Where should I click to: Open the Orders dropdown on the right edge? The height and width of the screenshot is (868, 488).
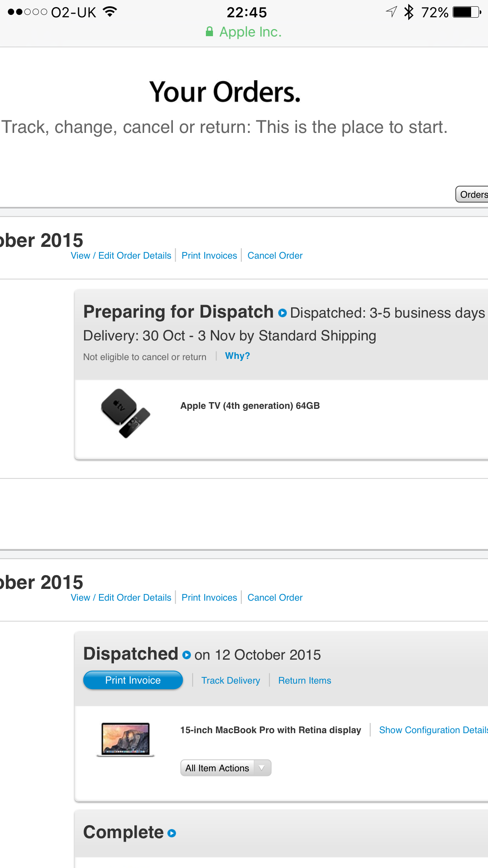(471, 194)
